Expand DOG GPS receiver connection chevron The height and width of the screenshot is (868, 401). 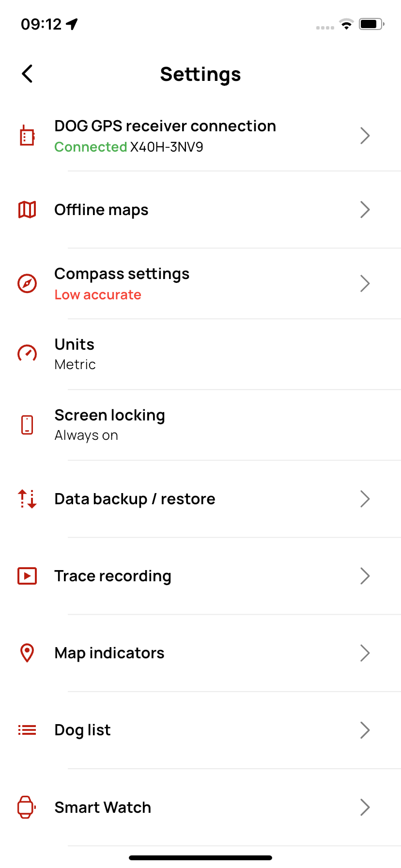[365, 136]
